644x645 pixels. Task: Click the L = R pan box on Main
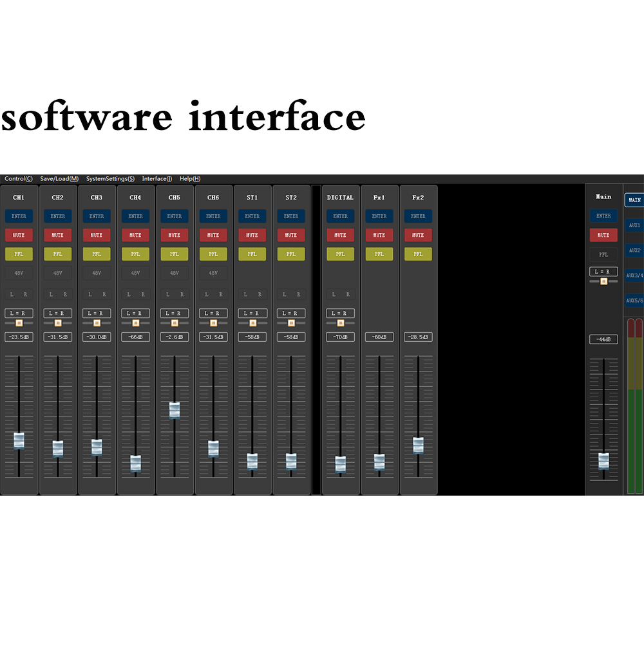603,272
